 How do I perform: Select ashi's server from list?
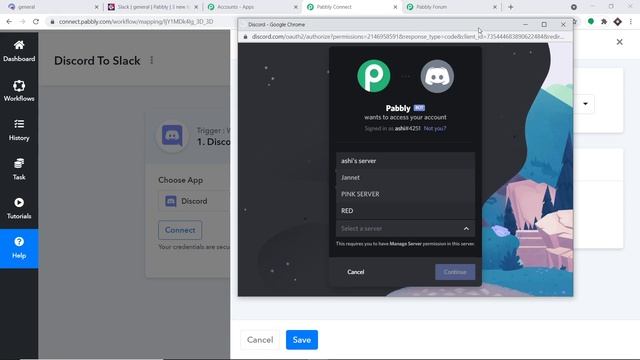point(405,161)
